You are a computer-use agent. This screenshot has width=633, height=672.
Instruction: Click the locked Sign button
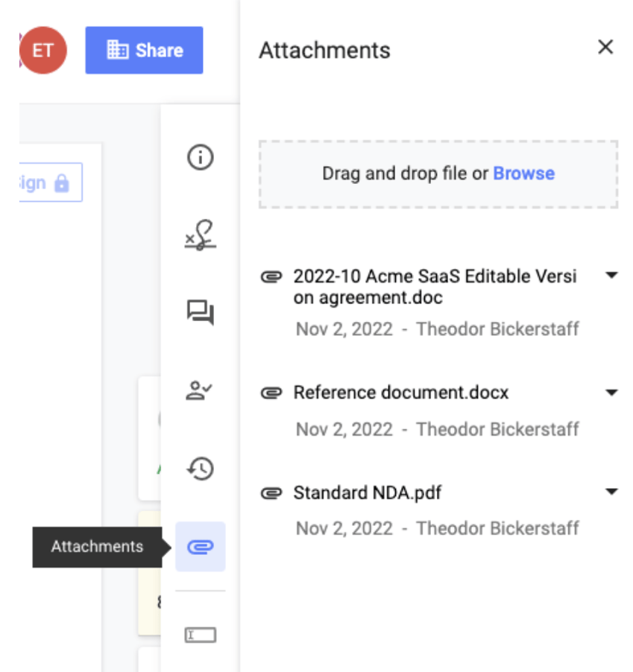coord(51,183)
